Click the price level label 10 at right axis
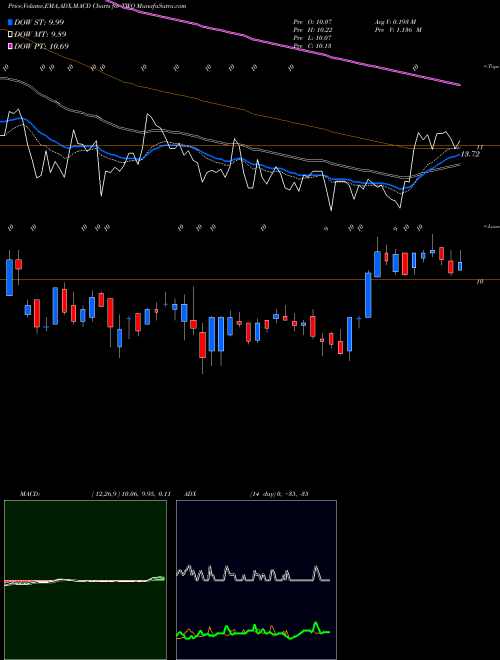This screenshot has width=500, height=660. (x=480, y=282)
